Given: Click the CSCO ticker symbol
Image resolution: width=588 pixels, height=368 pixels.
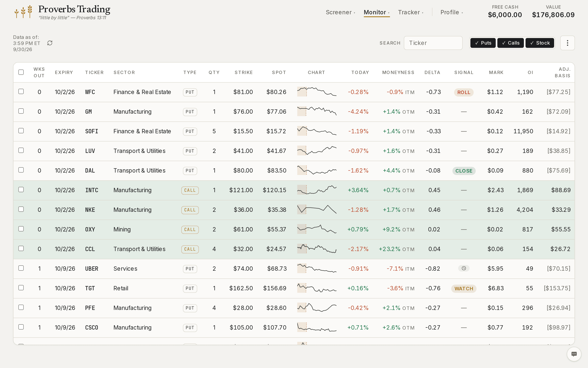Looking at the screenshot, I should click(92, 328).
